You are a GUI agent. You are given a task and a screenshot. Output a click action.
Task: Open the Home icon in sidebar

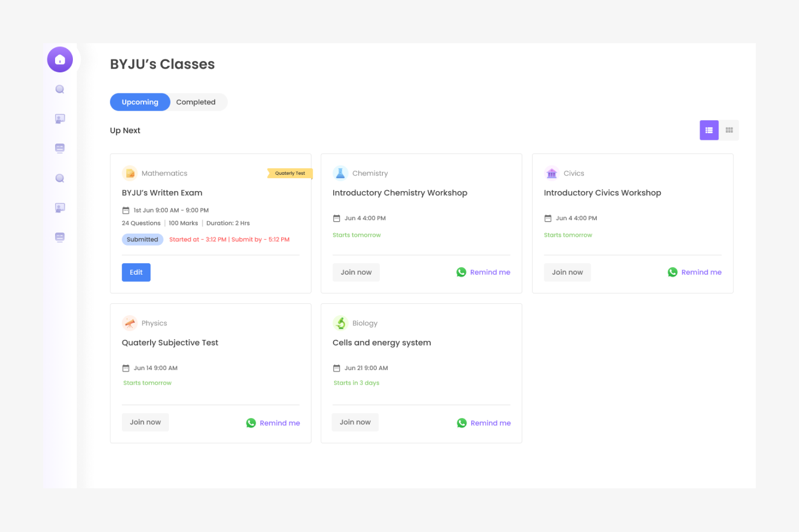60,59
